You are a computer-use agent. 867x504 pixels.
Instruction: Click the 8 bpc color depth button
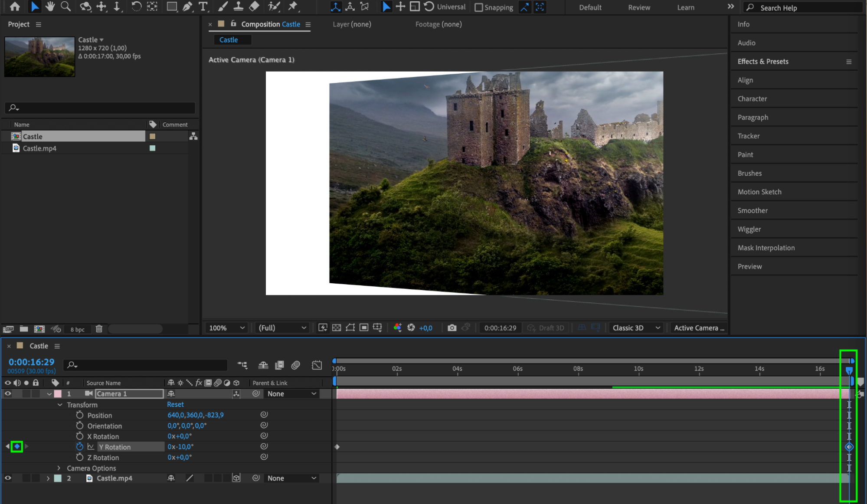[77, 329]
